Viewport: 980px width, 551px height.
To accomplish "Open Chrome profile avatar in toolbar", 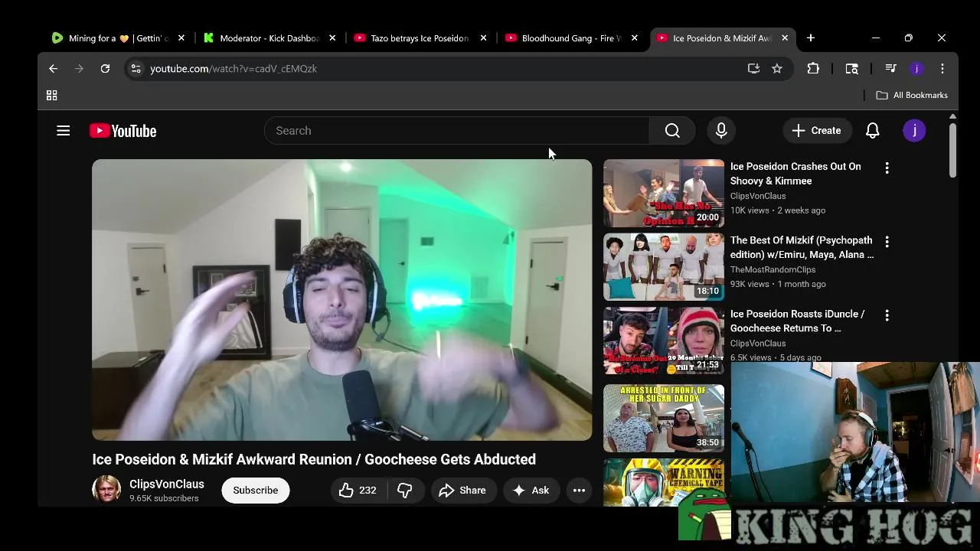I will (916, 69).
